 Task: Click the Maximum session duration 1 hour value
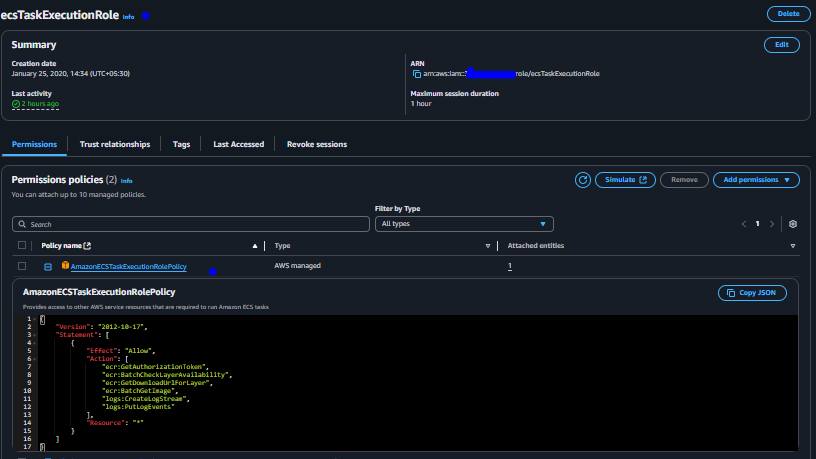[x=420, y=104]
